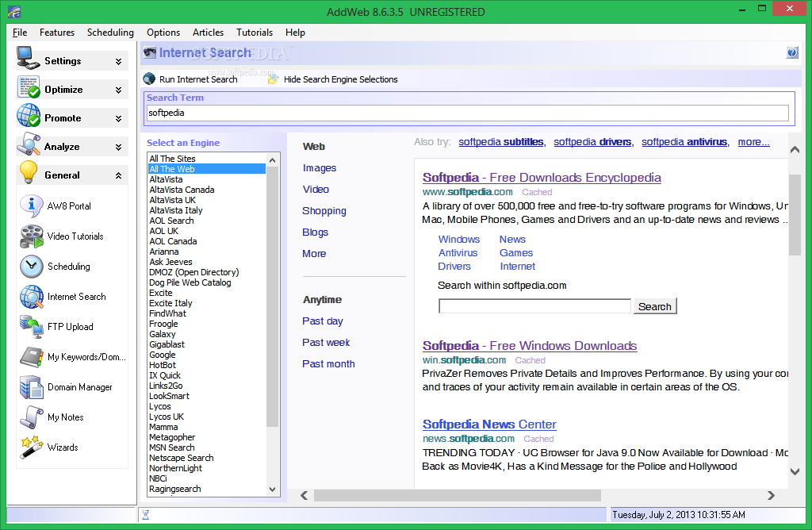Click the help question mark icon
This screenshot has height=530, width=812.
[792, 52]
